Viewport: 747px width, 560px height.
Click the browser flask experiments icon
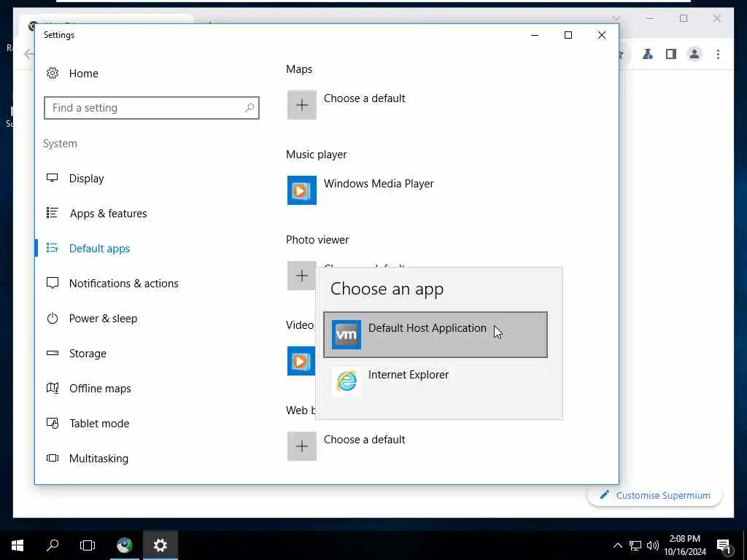[648, 54]
